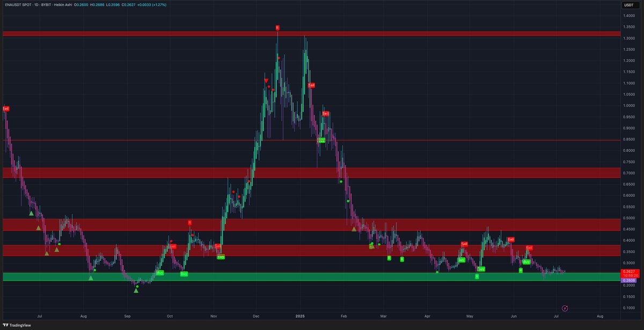Click the 1D interval label in header

click(36, 5)
